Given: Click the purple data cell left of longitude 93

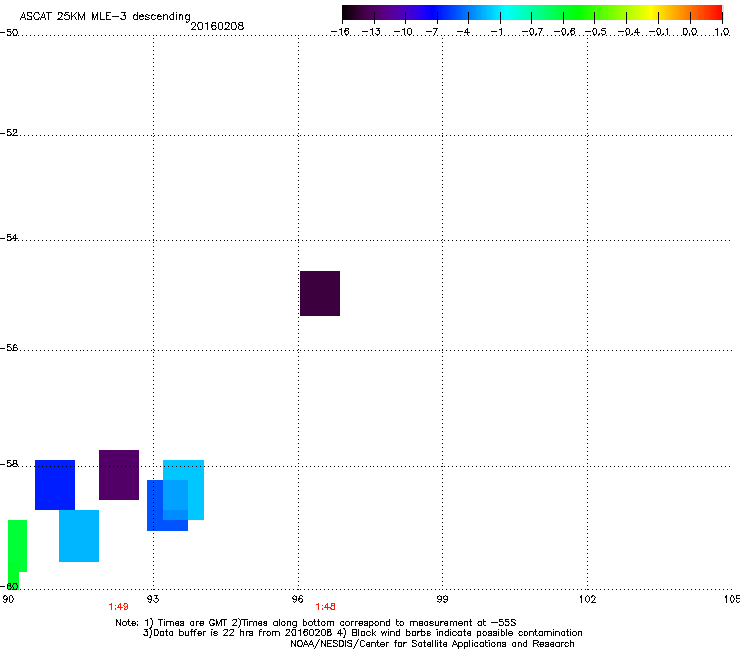Looking at the screenshot, I should coord(119,475).
